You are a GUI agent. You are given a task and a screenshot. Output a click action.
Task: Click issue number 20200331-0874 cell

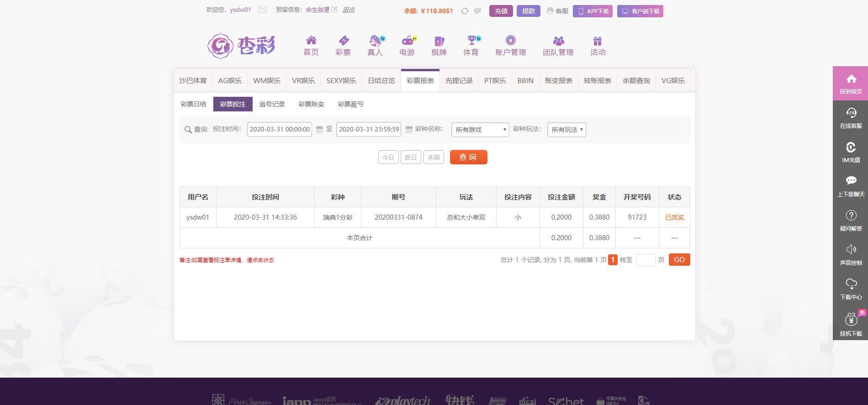click(x=398, y=217)
